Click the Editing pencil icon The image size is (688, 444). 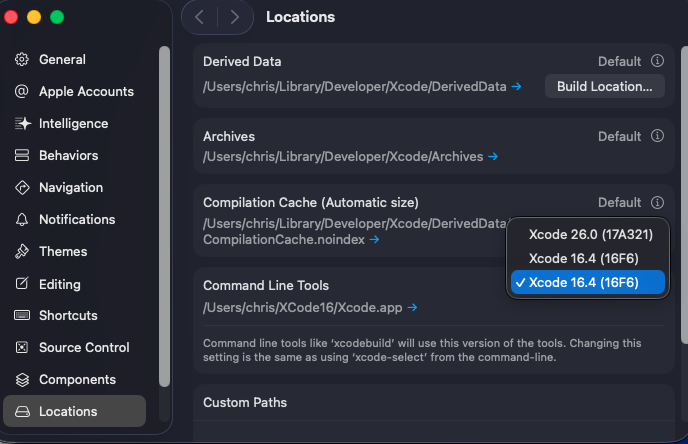[x=22, y=283]
